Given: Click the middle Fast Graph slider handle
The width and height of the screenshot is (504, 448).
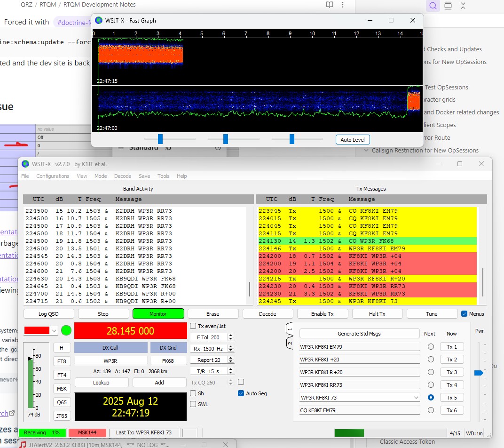Looking at the screenshot, I should [x=226, y=139].
